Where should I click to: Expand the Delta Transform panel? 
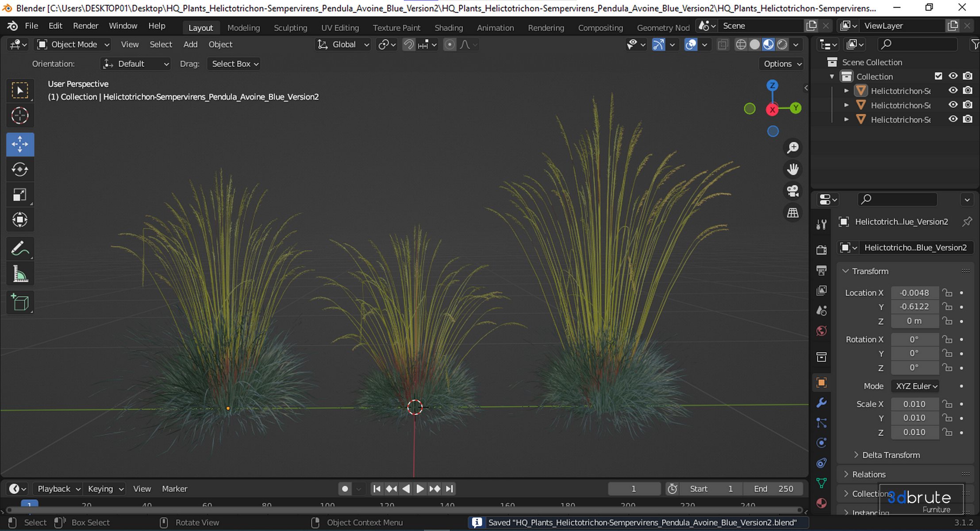pyautogui.click(x=890, y=455)
